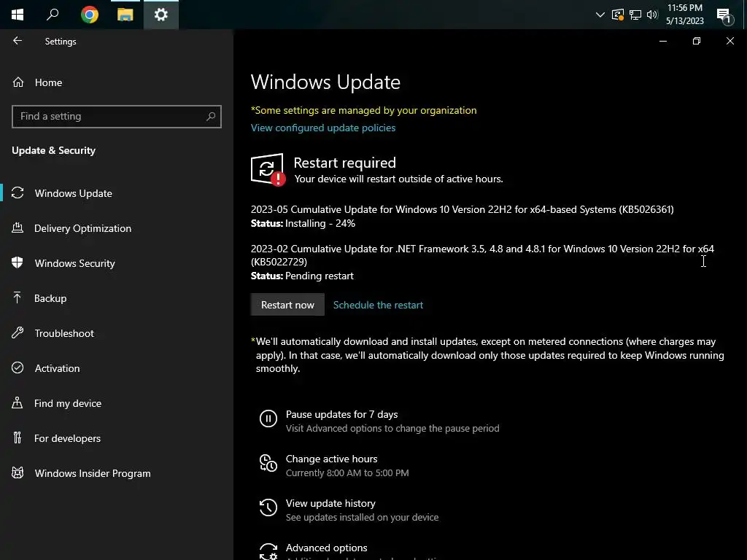Go to Backup settings

click(50, 298)
